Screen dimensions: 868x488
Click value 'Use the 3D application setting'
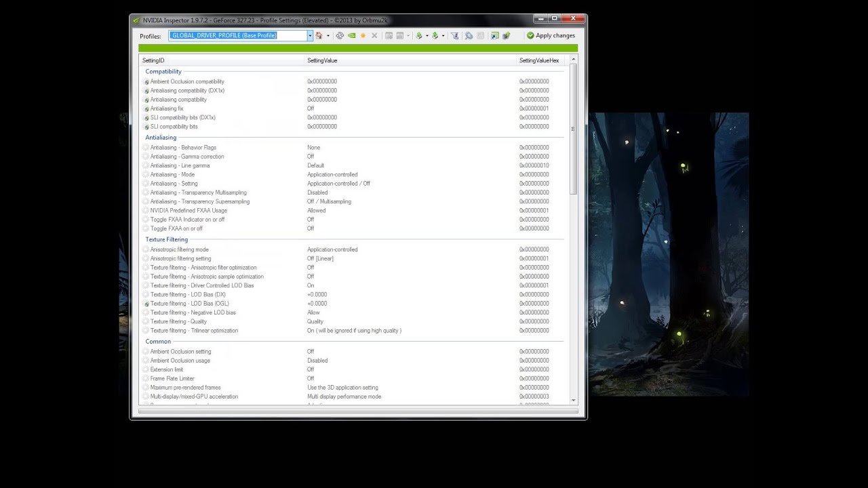click(342, 388)
